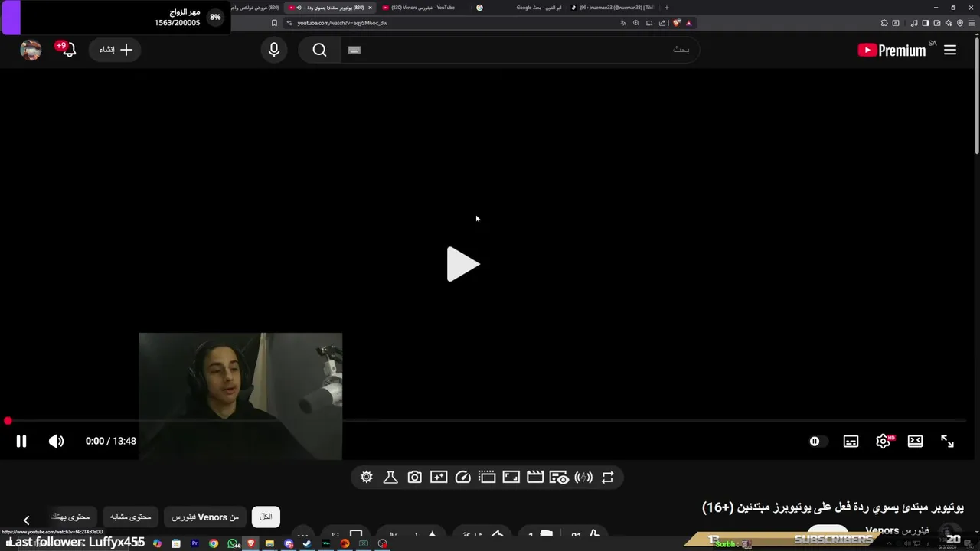Exit full screen with the arrows icon
980x551 pixels.
pos(947,441)
